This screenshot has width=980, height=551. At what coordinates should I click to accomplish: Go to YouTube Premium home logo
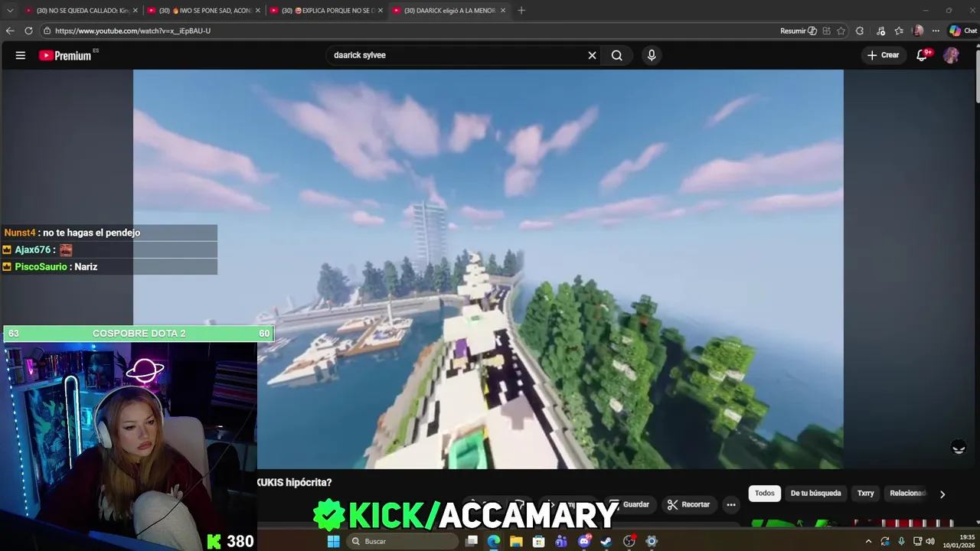coord(66,55)
